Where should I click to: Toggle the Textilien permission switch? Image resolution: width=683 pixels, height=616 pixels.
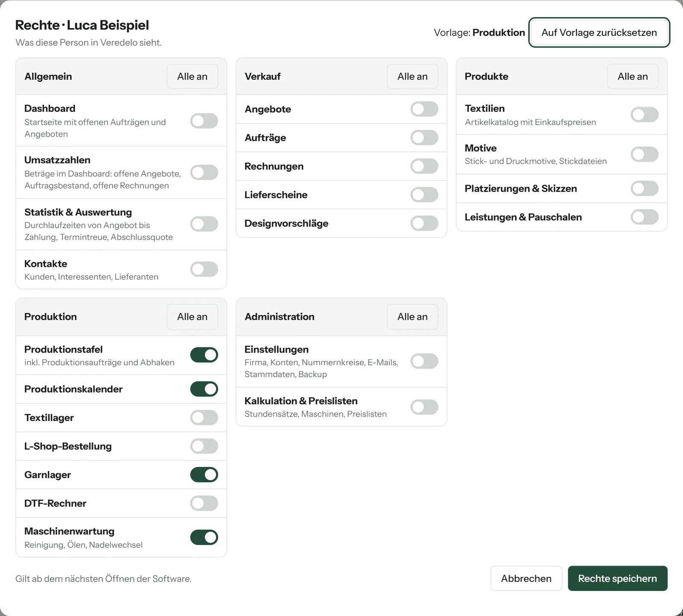click(645, 115)
